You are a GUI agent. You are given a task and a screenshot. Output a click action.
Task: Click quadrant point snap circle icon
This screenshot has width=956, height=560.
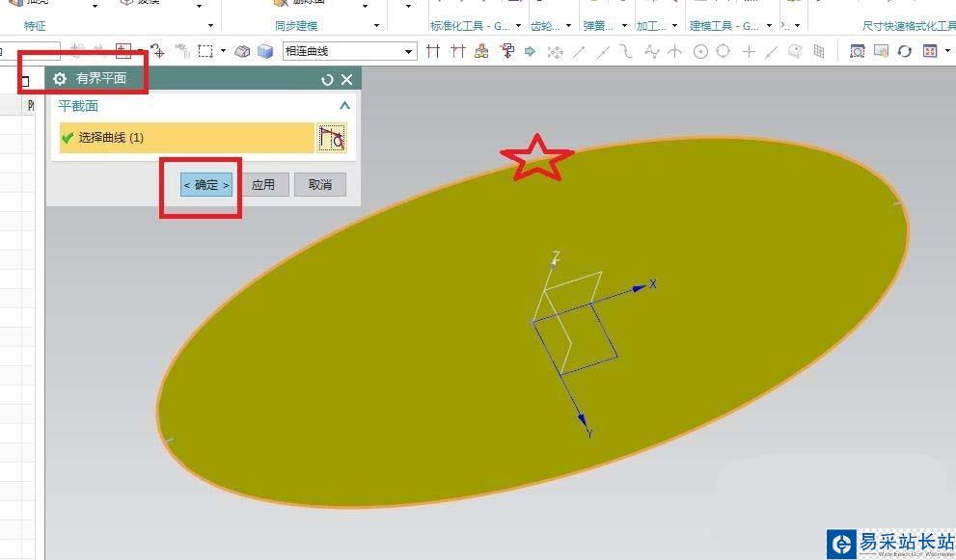[724, 51]
